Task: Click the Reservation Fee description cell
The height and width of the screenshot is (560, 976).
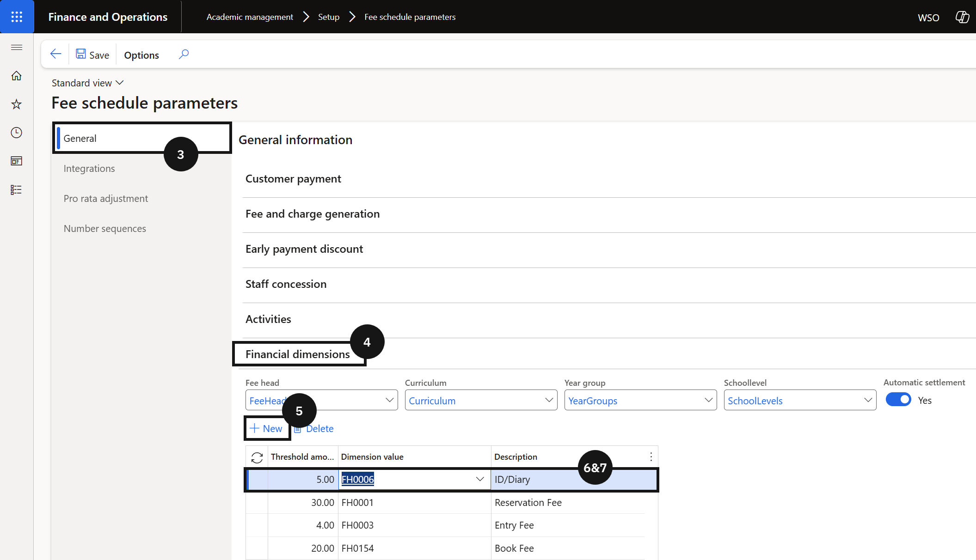Action: (x=568, y=503)
